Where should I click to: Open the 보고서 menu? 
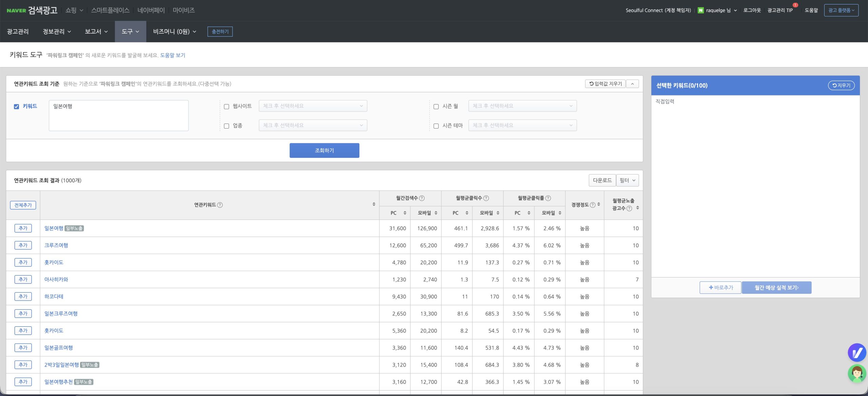coord(96,32)
